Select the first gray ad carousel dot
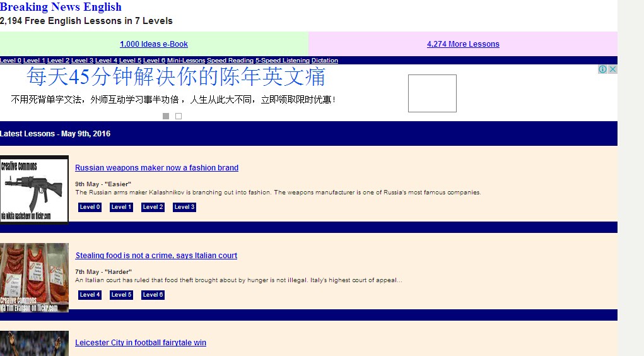This screenshot has width=644, height=356. pyautogui.click(x=166, y=116)
